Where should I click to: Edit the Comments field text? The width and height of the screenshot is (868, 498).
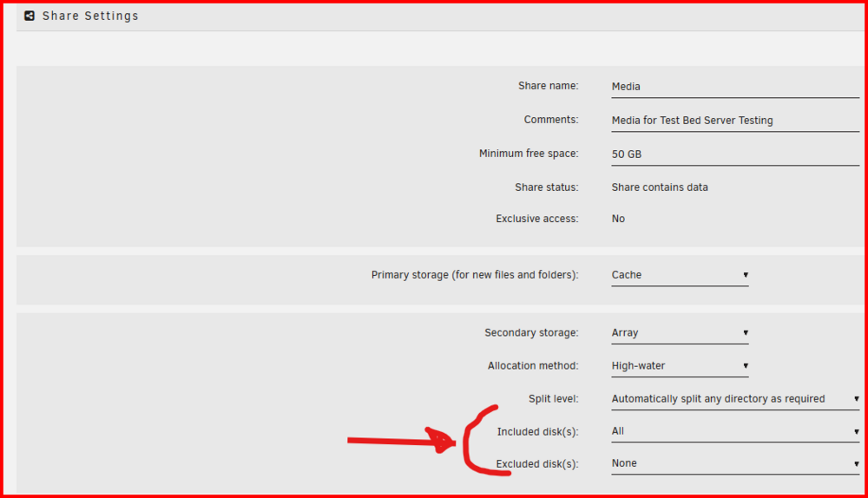[735, 121]
